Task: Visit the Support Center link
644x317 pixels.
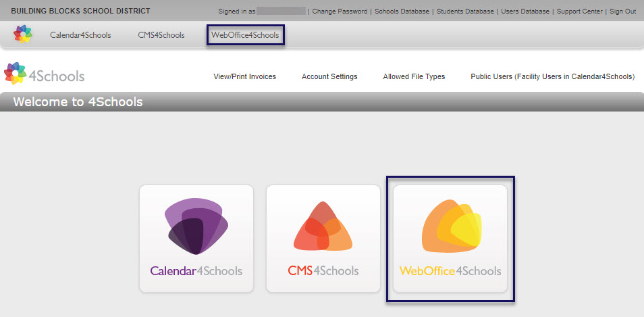Action: pyautogui.click(x=580, y=11)
